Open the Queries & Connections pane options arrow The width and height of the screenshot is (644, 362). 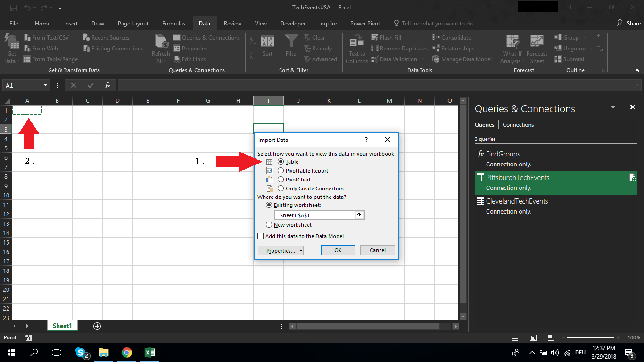point(613,107)
